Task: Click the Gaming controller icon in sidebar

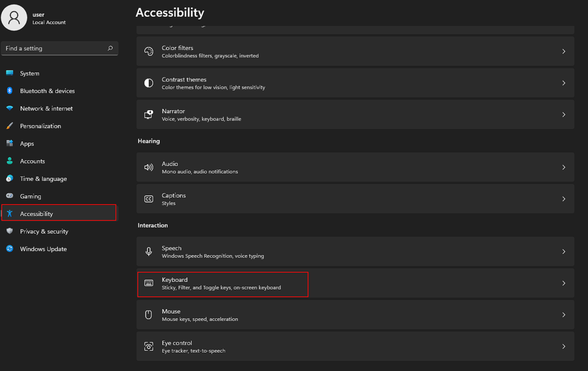Action: pos(10,196)
